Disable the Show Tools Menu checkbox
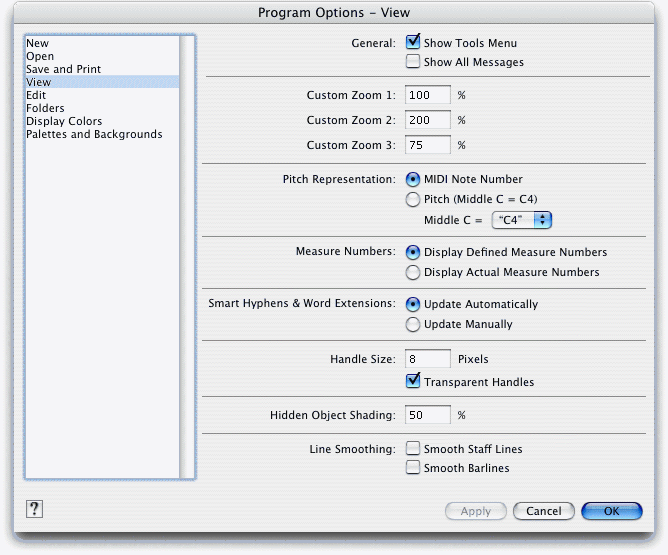The image size is (668, 555). [412, 42]
